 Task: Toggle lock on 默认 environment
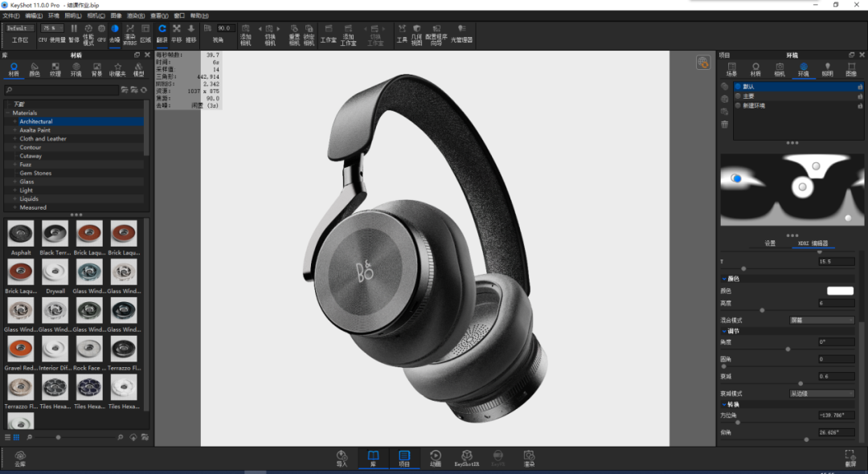860,87
